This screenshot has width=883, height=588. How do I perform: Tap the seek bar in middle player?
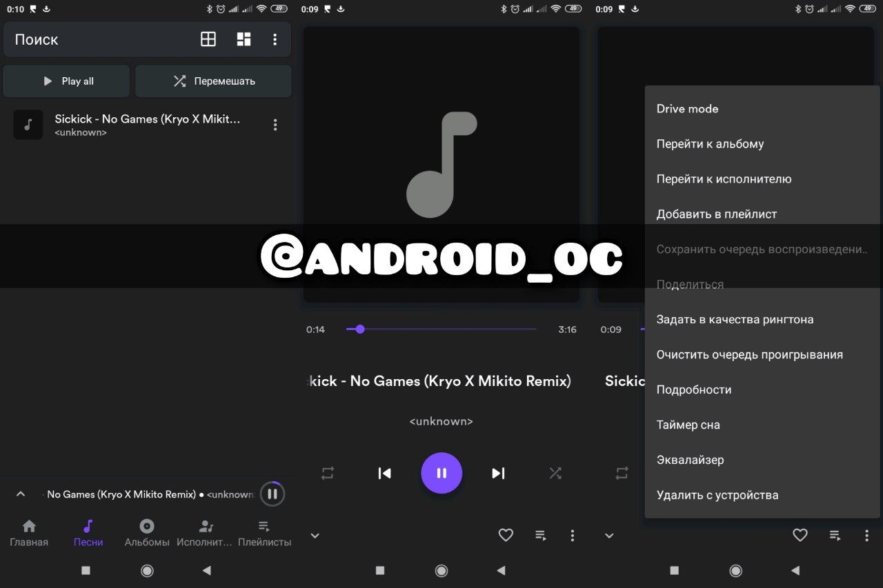click(441, 330)
